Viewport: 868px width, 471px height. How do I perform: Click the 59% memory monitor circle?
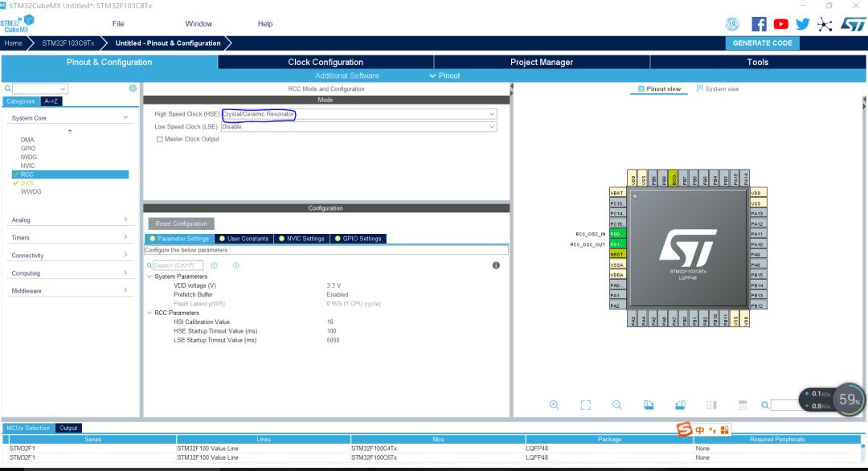coord(849,399)
